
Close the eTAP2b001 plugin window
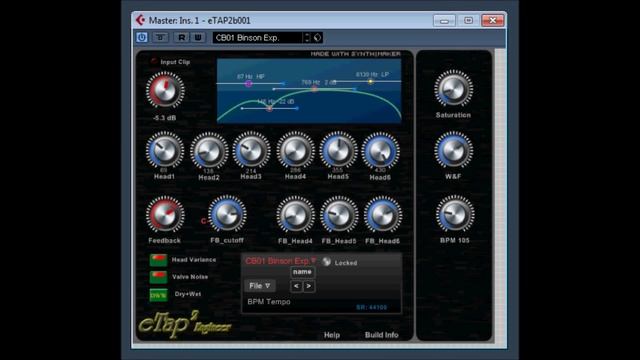(493, 20)
